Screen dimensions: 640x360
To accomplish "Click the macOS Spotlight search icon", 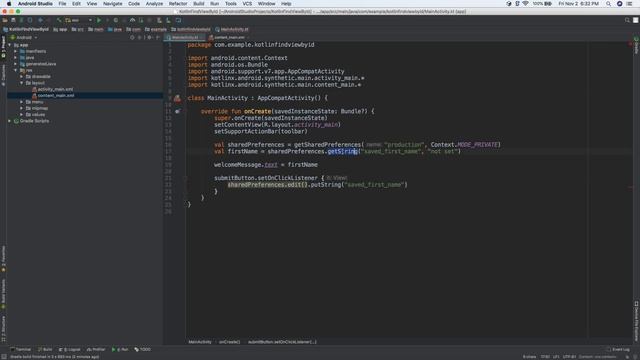I will [x=608, y=4].
